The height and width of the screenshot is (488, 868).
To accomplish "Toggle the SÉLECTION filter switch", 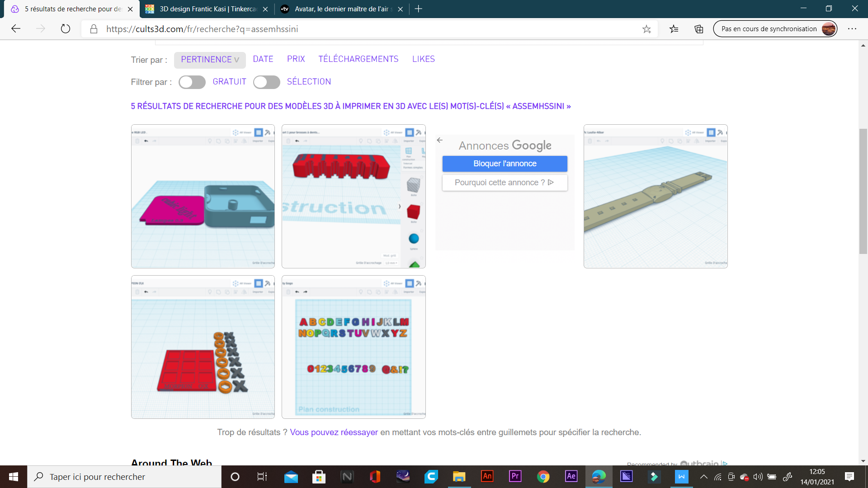I will pyautogui.click(x=266, y=82).
